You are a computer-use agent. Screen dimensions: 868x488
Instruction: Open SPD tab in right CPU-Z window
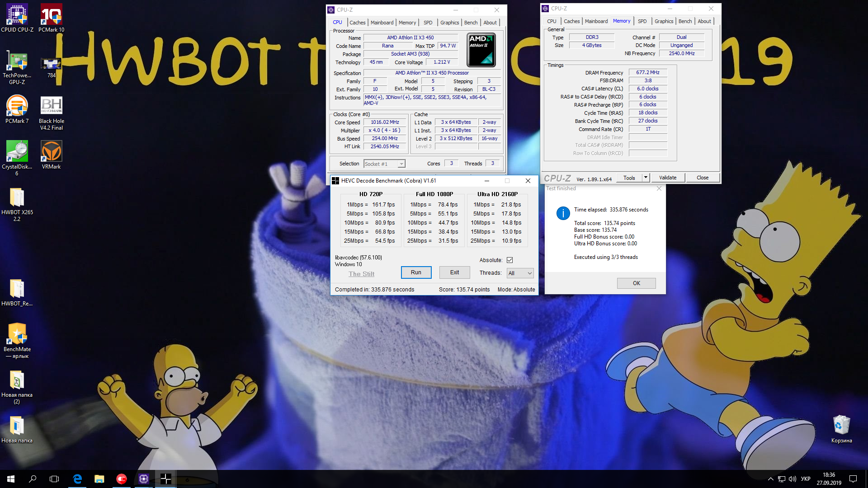642,21
